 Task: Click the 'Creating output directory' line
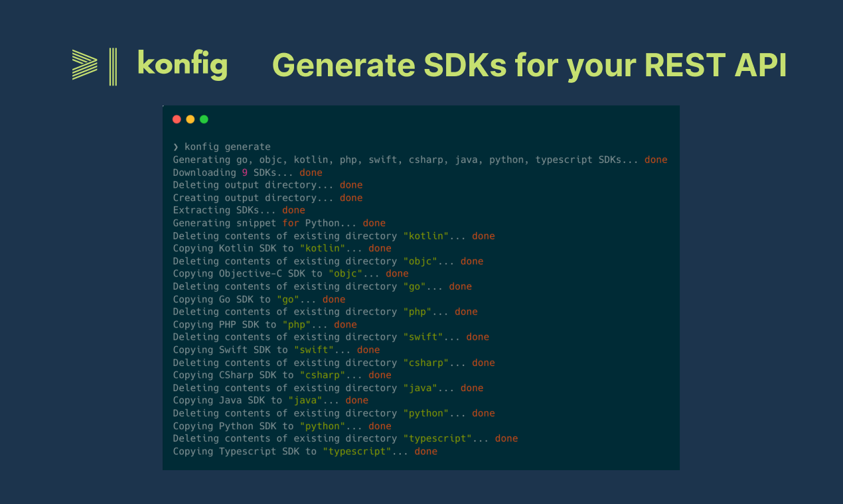point(268,198)
